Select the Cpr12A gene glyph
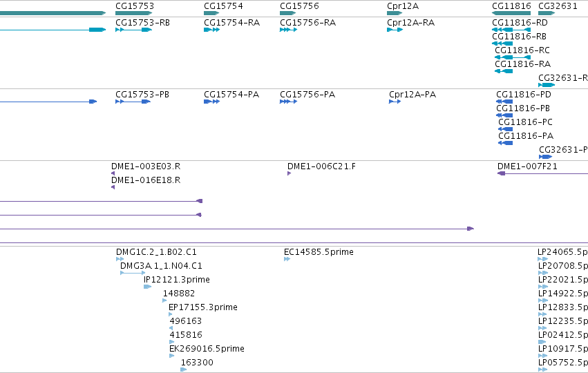588x373 pixels. [395, 13]
